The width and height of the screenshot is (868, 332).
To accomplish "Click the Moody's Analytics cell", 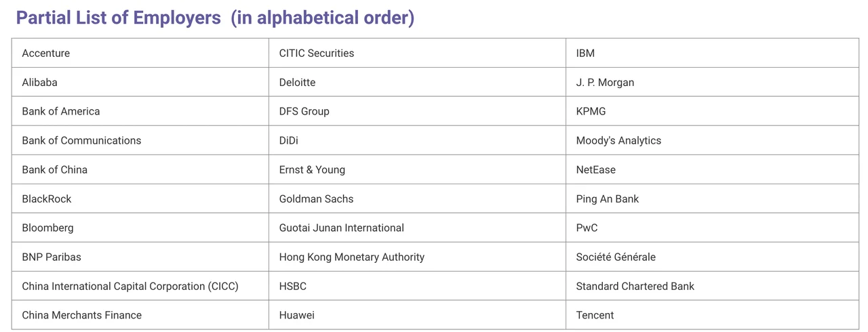I will point(619,141).
